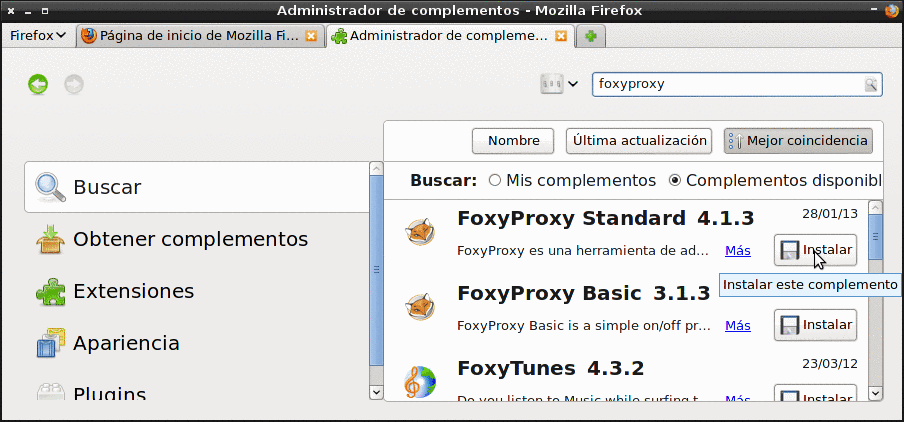Viewport: 904px width, 422px height.
Task: Select the Mis complementos radio button
Action: coord(495,181)
